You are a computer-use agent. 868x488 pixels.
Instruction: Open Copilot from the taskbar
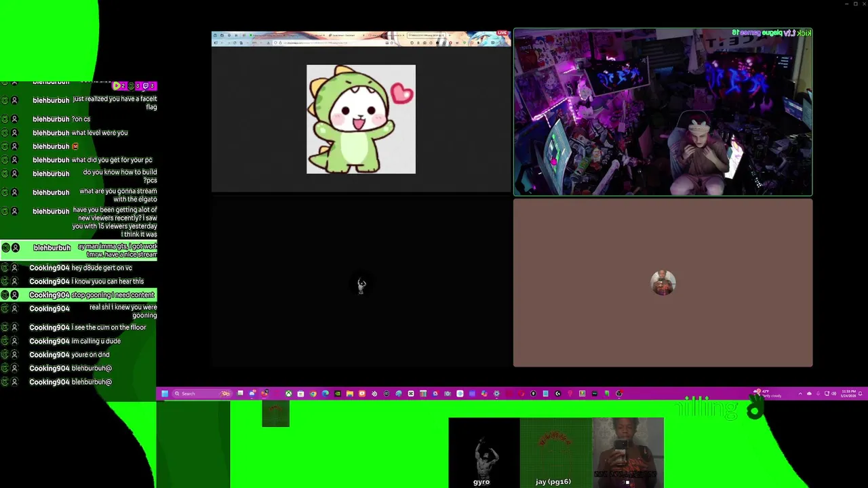484,393
